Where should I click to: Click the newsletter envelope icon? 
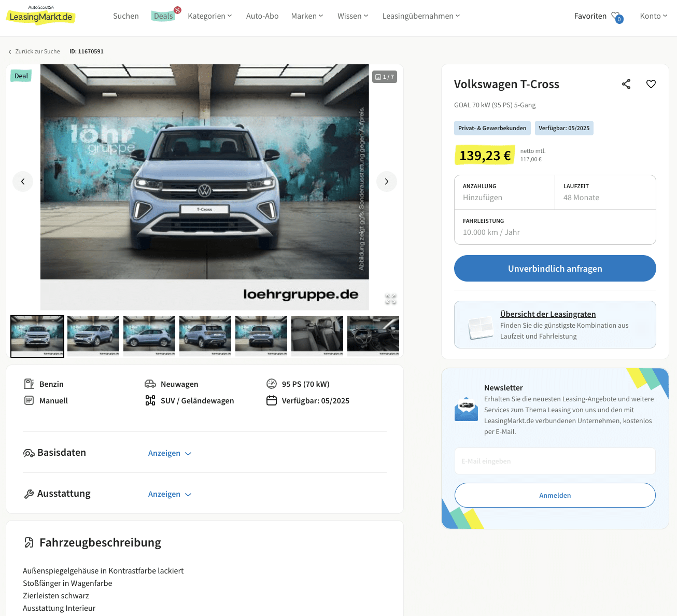466,410
